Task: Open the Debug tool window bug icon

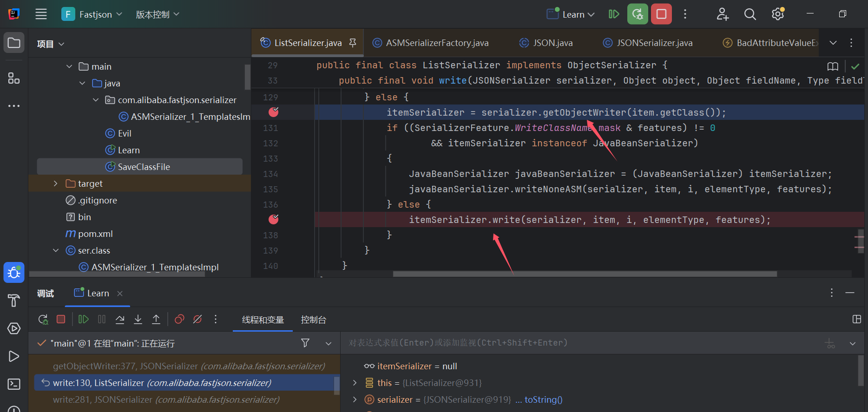Action: click(14, 273)
